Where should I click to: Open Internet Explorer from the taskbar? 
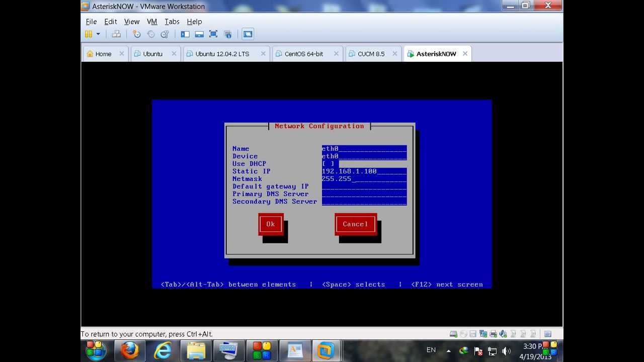163,351
